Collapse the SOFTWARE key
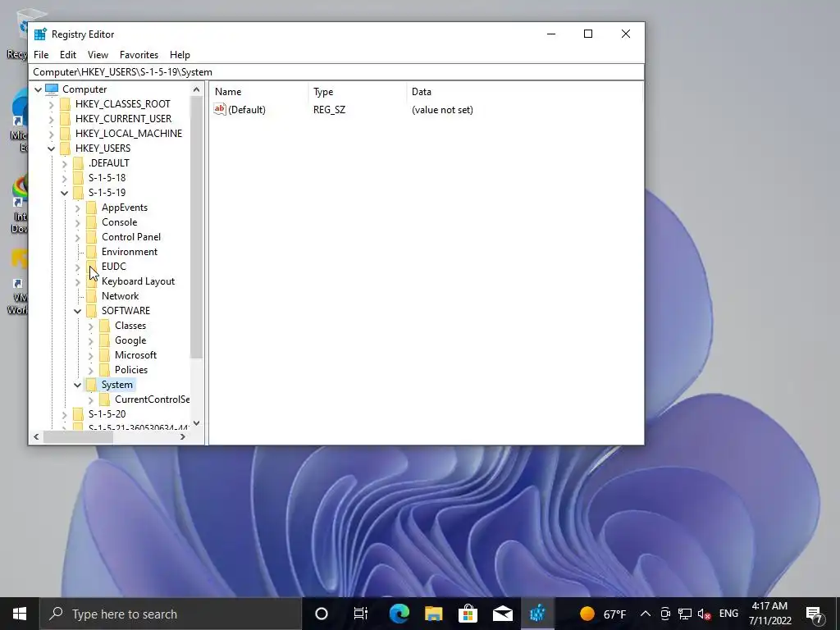Viewport: 840px width, 630px height. (x=78, y=311)
